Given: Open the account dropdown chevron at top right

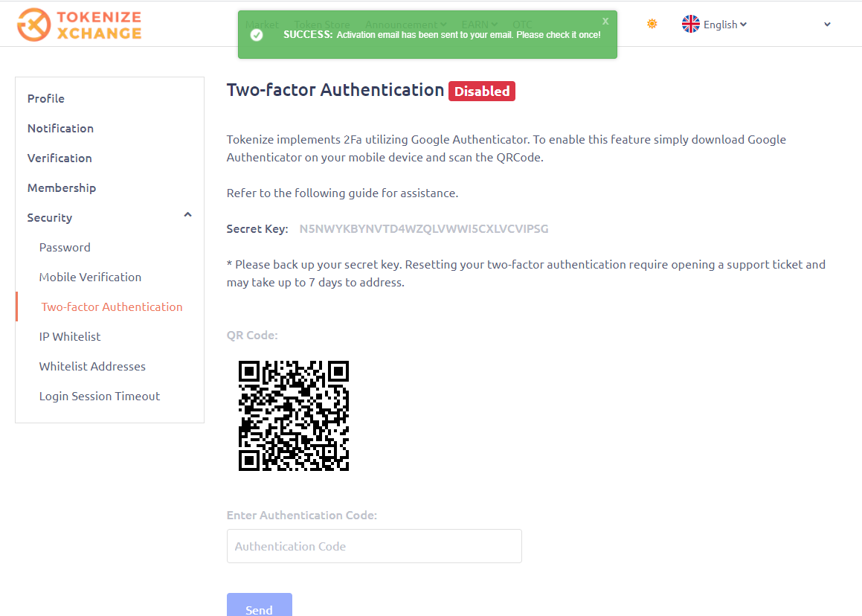Looking at the screenshot, I should pos(827,25).
